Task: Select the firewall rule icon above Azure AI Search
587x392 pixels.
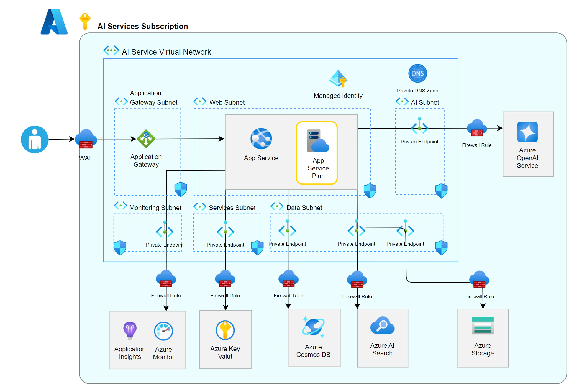Action: point(357,280)
